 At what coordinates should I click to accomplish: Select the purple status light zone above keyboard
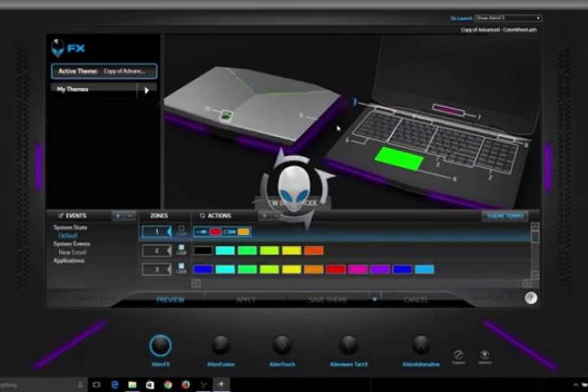click(x=448, y=111)
